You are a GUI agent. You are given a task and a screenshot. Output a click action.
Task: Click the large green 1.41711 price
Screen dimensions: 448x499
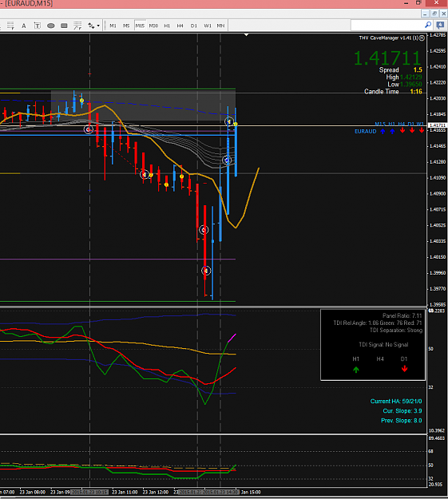point(387,58)
